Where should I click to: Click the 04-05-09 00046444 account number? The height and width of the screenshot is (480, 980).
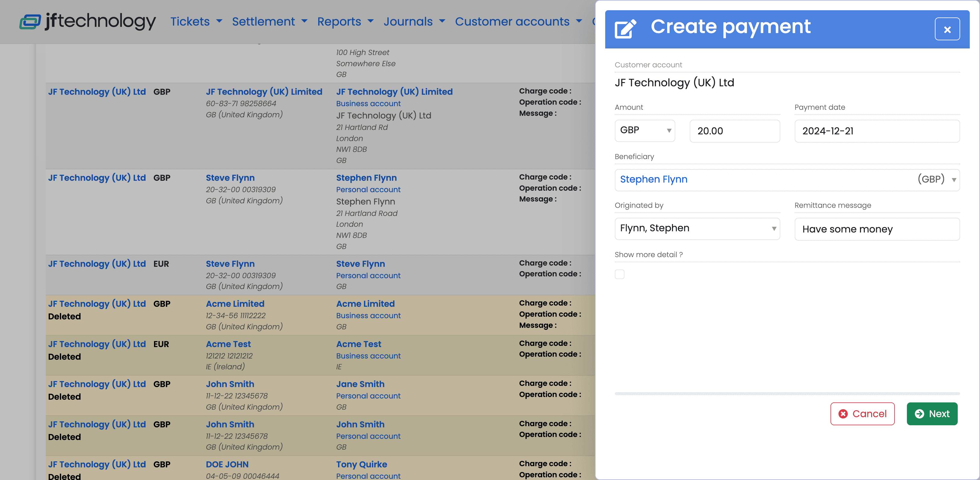coord(242,475)
